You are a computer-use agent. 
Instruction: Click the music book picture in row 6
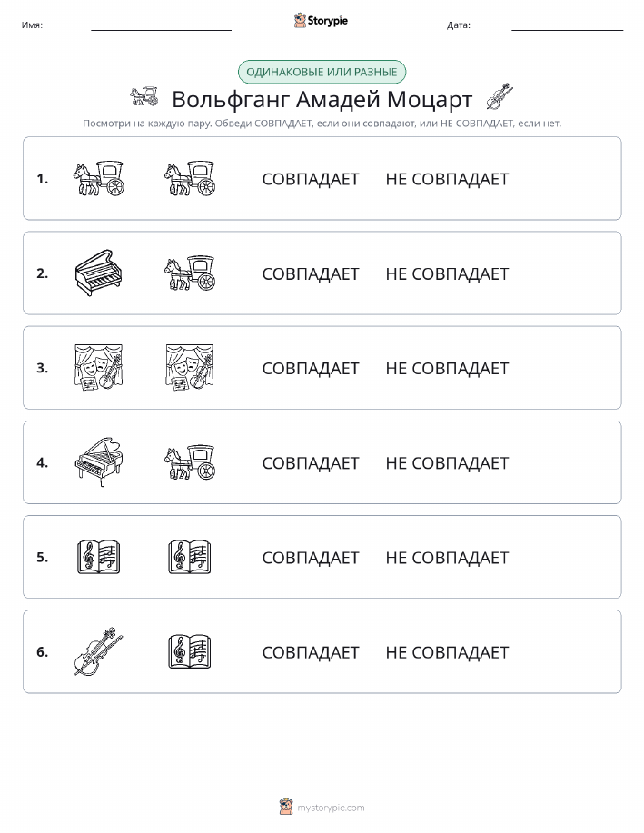[190, 651]
